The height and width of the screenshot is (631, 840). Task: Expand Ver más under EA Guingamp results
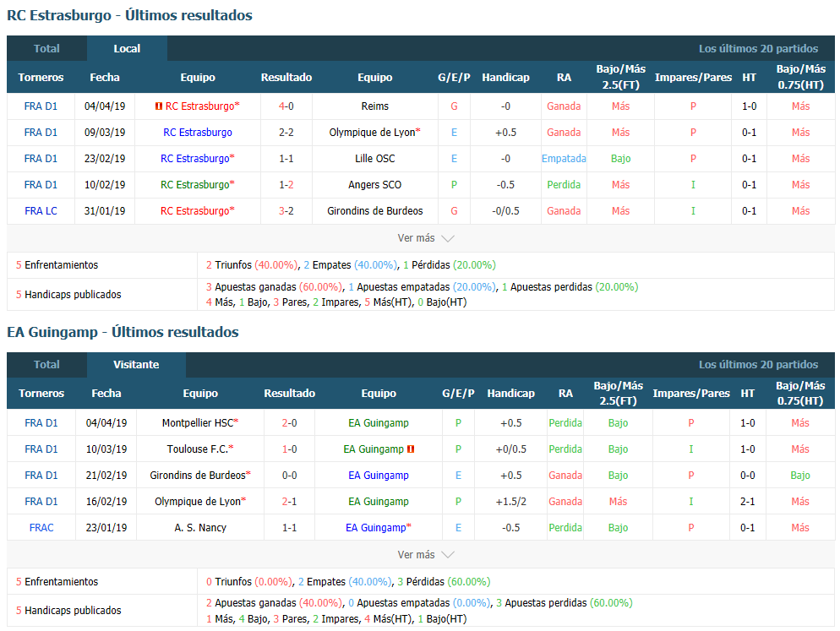(x=425, y=555)
